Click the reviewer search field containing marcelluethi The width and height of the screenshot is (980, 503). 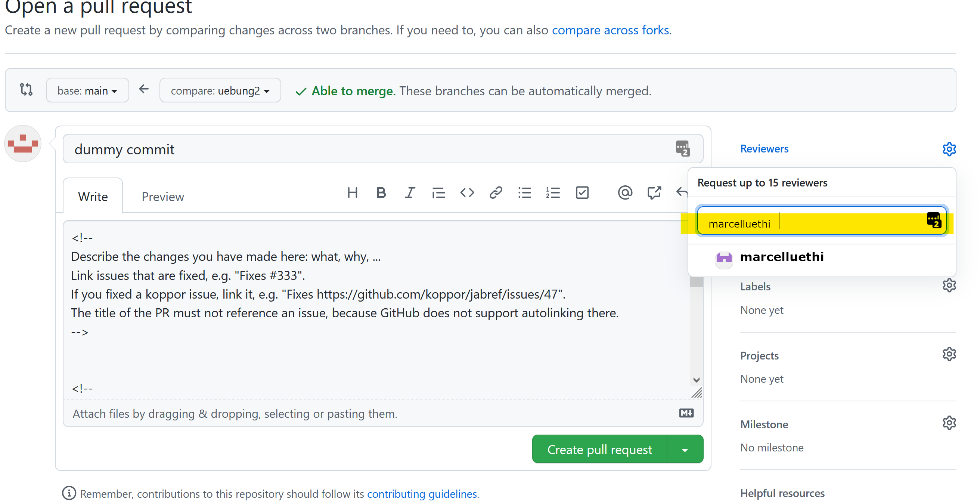pos(822,221)
